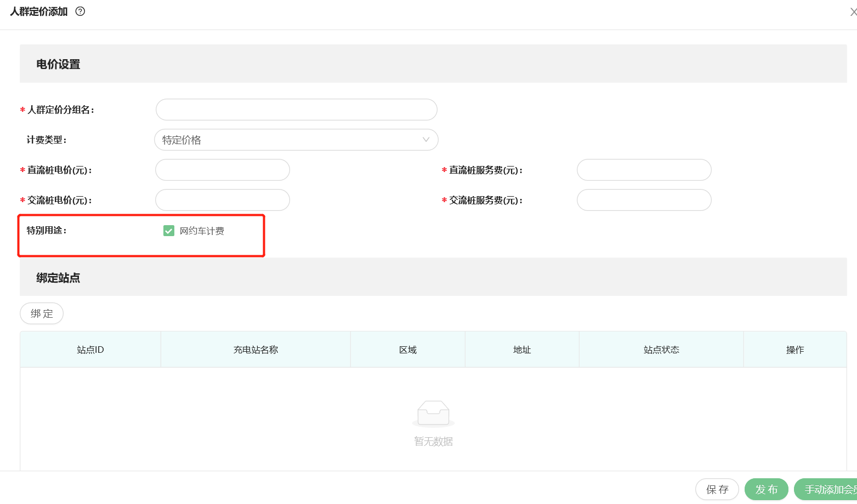
Task: Focus the 人群定价分组名 input field
Action: [296, 110]
